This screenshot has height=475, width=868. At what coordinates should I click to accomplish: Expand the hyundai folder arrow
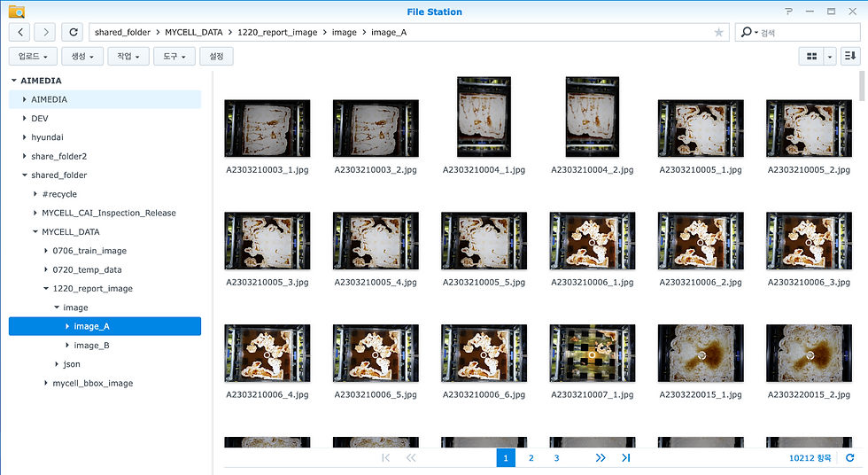(x=25, y=136)
